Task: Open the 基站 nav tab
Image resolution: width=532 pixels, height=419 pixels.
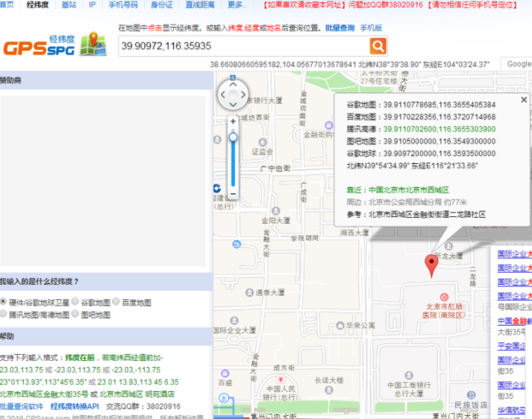Action: 69,4
